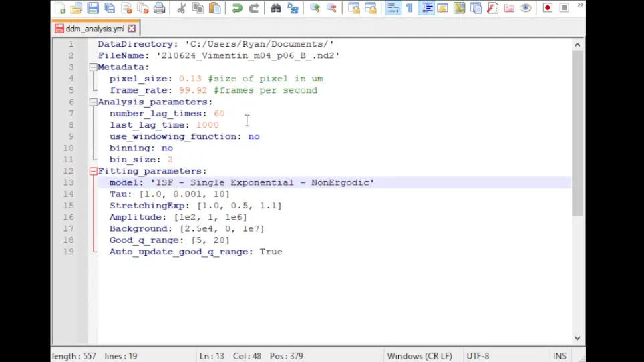Print the document with the printer icon
The width and height of the screenshot is (644, 362).
click(160, 8)
